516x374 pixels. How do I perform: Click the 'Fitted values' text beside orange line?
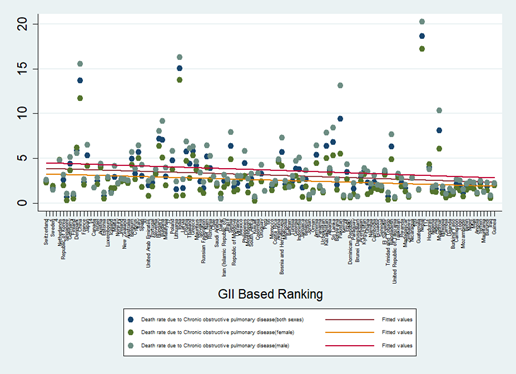pos(397,332)
